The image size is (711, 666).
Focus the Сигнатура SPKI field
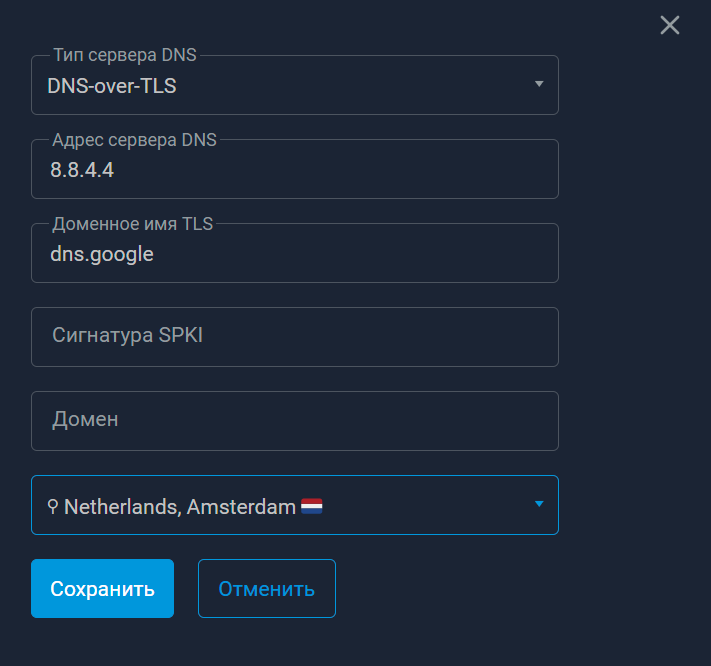295,337
